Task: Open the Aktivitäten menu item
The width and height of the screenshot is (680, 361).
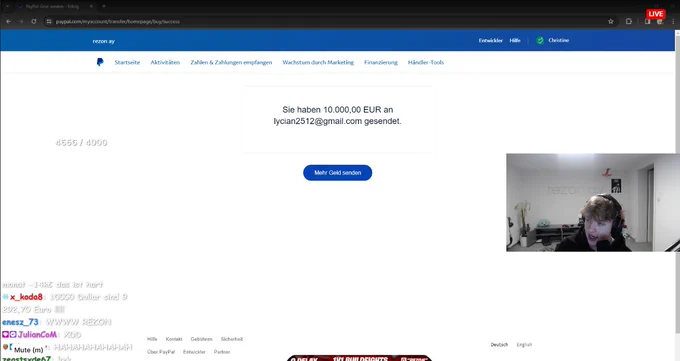Action: click(165, 62)
